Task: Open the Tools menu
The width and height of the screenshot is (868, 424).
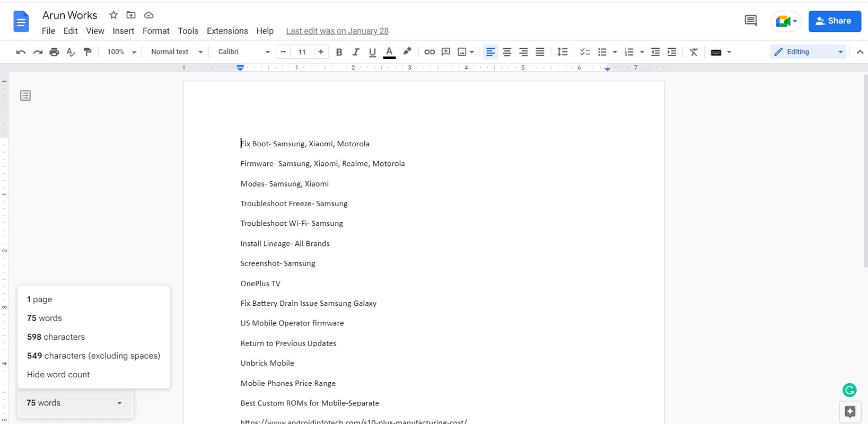Action: [188, 31]
